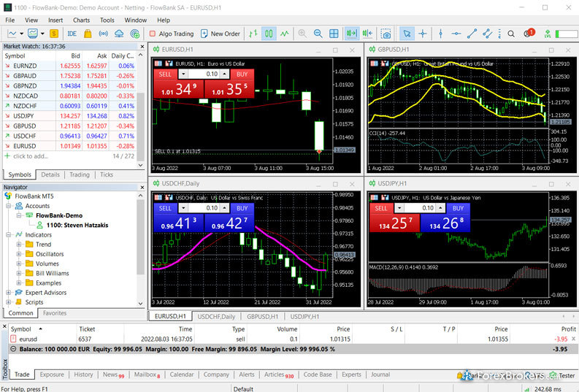Draw a vertical line
The height and width of the screenshot is (392, 579).
(x=440, y=34)
